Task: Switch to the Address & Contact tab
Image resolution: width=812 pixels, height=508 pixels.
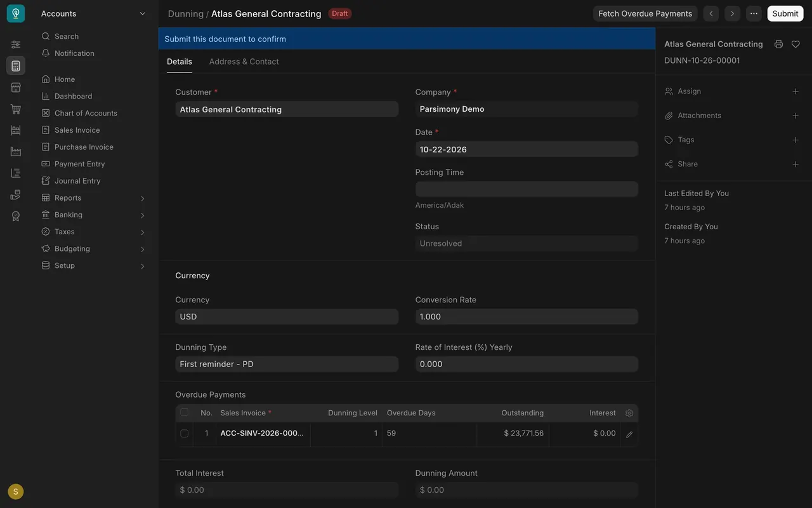Action: [x=244, y=62]
